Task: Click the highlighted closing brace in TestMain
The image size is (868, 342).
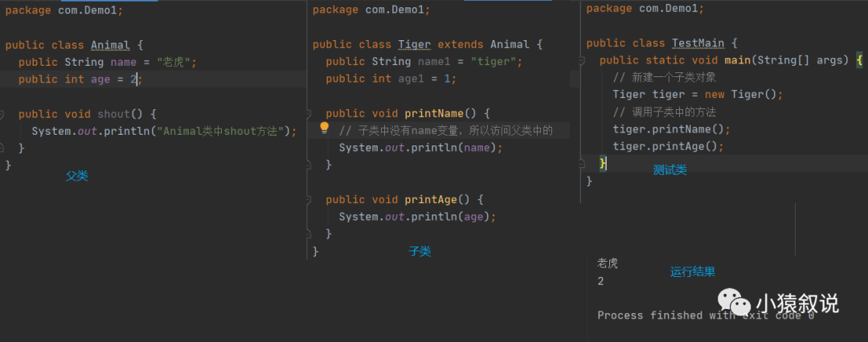Action: pyautogui.click(x=603, y=164)
